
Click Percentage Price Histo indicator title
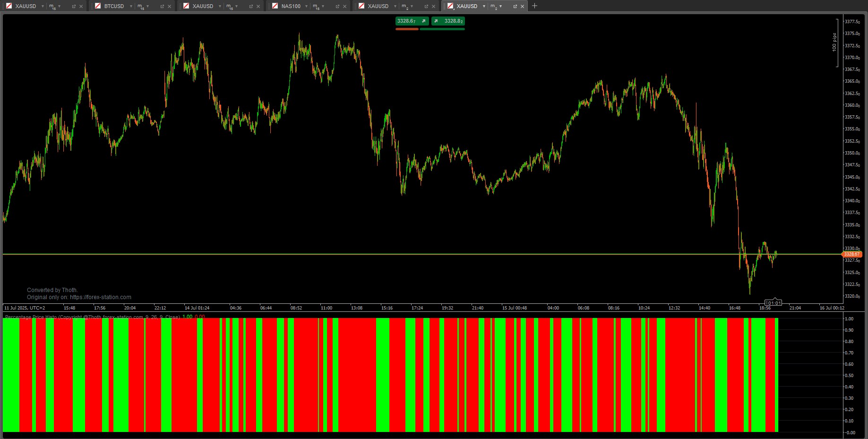[x=92, y=317]
